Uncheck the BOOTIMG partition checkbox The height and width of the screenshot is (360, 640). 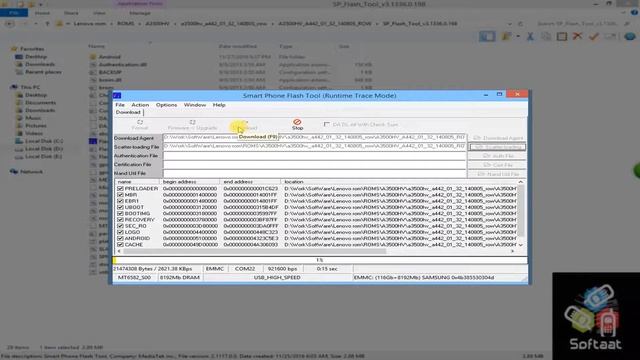(x=120, y=213)
